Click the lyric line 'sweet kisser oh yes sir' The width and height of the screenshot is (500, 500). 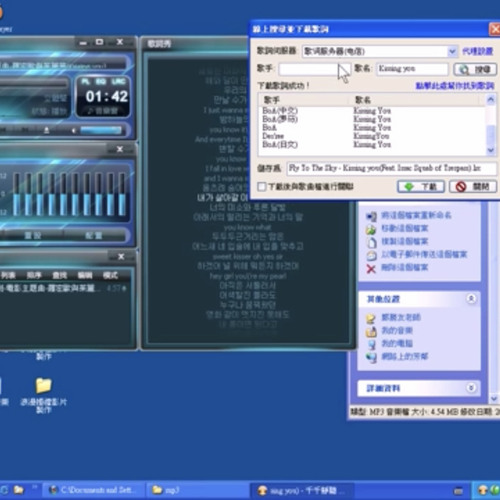(248, 257)
